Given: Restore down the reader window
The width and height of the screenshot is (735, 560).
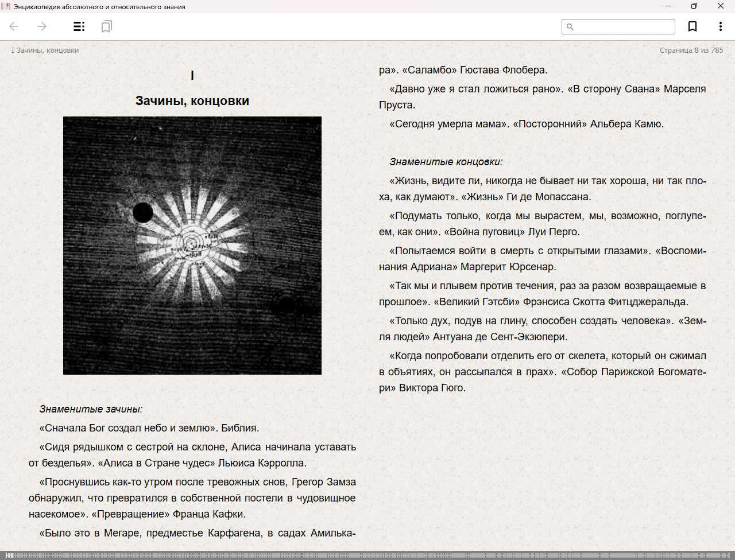Looking at the screenshot, I should click(x=694, y=6).
